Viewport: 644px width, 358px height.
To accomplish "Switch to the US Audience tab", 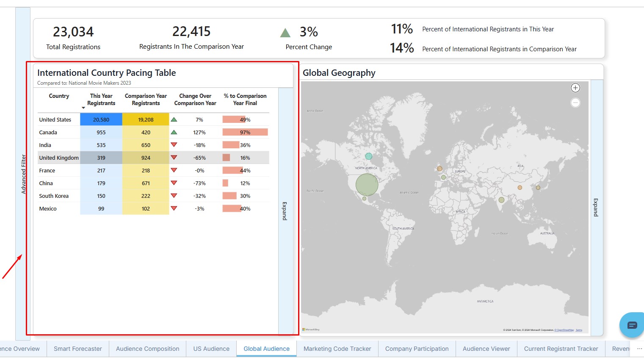I will tap(211, 349).
